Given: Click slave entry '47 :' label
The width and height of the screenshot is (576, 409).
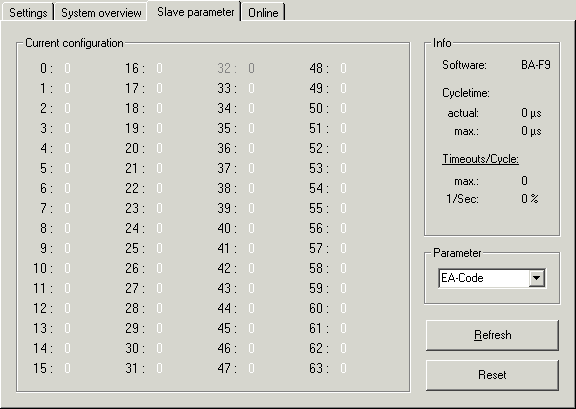Looking at the screenshot, I should (x=227, y=368).
